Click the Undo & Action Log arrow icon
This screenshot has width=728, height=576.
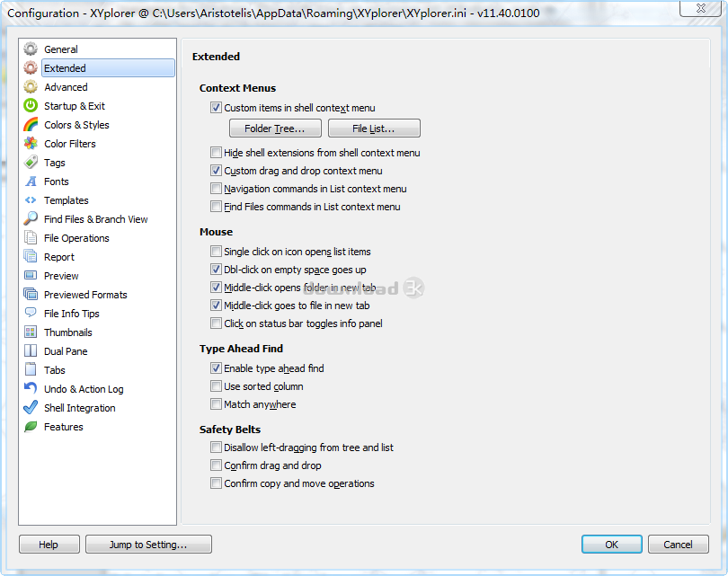tap(31, 388)
